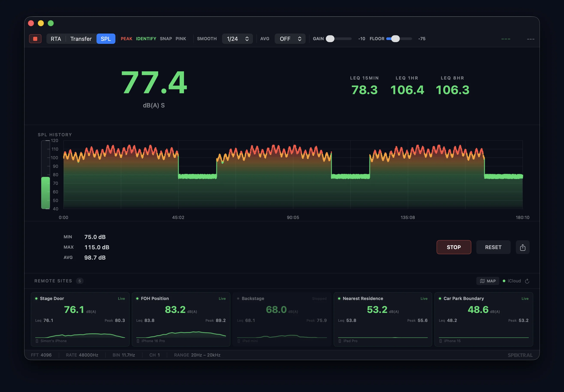Click the grey status dot on Backstage
This screenshot has height=392, width=564.
point(238,299)
